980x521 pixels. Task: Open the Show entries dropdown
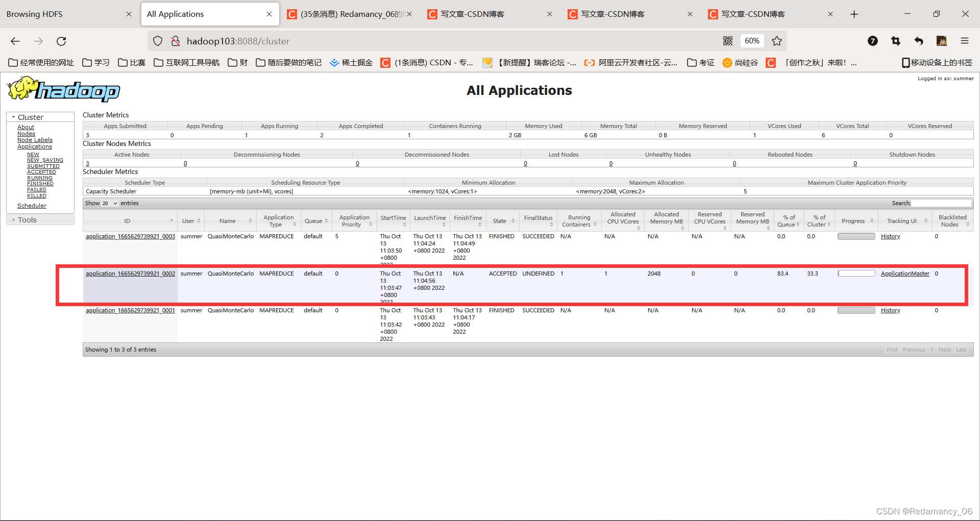108,203
